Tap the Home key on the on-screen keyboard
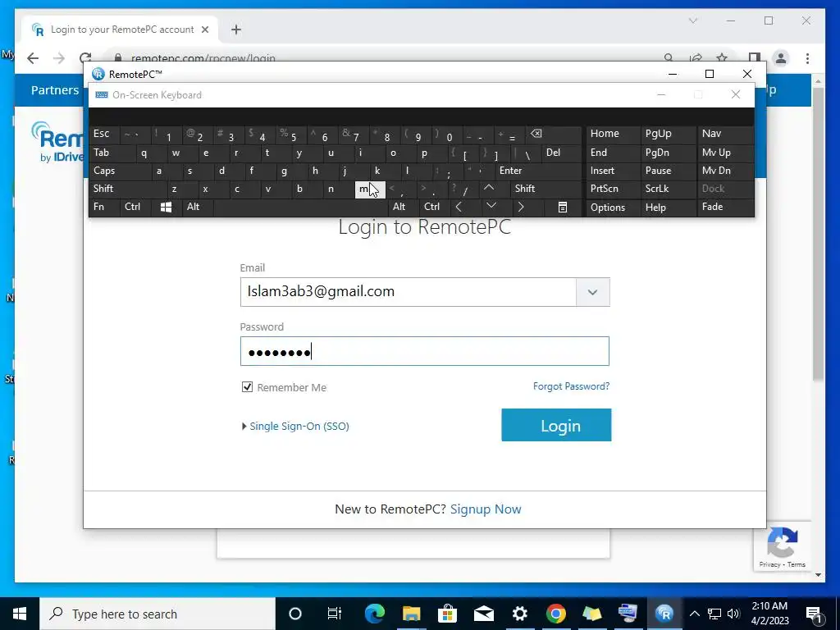 (x=613, y=134)
